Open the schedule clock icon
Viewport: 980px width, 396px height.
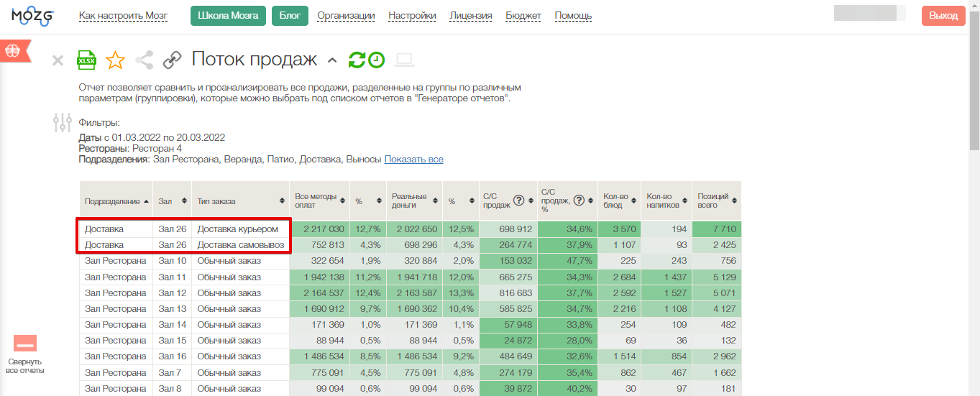tap(377, 60)
